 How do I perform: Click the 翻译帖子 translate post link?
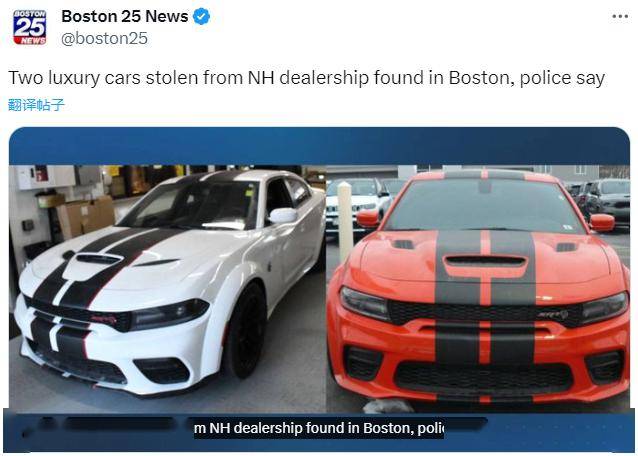point(36,105)
